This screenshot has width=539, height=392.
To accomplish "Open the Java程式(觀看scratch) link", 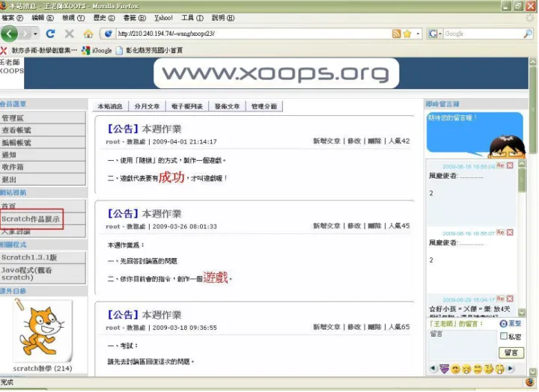I will 43,274.
